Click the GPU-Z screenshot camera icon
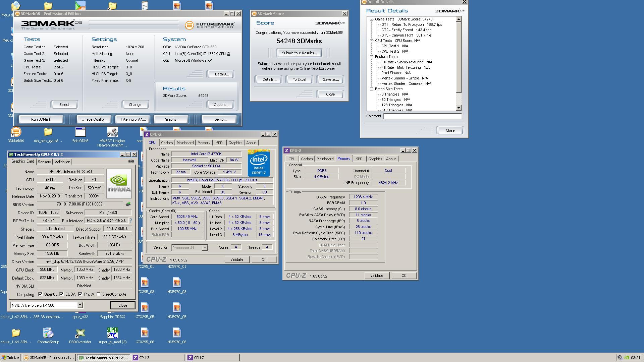The image size is (644, 362). 131,161
